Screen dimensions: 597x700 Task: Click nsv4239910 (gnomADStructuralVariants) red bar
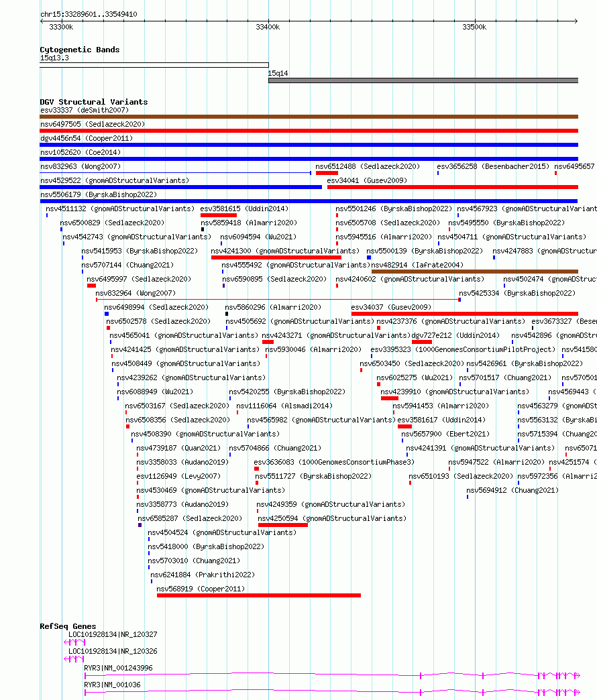coord(390,398)
